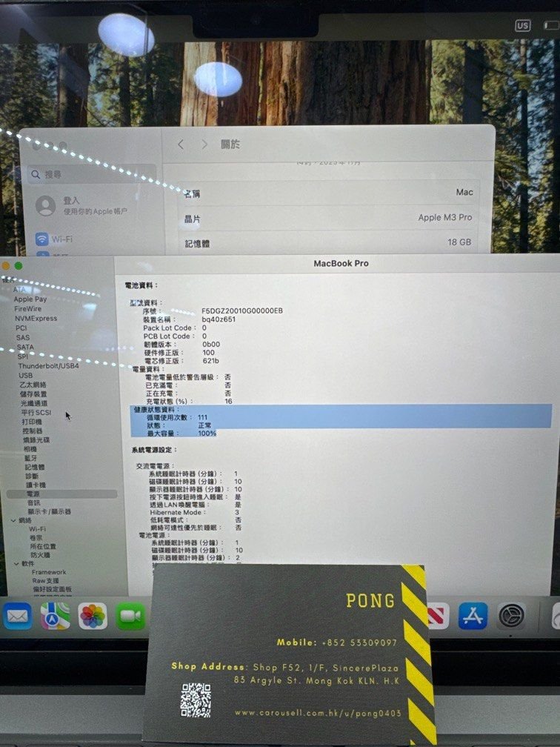Select 打印機 in the sidebar
Screen dimensions: 560x747
(32, 422)
